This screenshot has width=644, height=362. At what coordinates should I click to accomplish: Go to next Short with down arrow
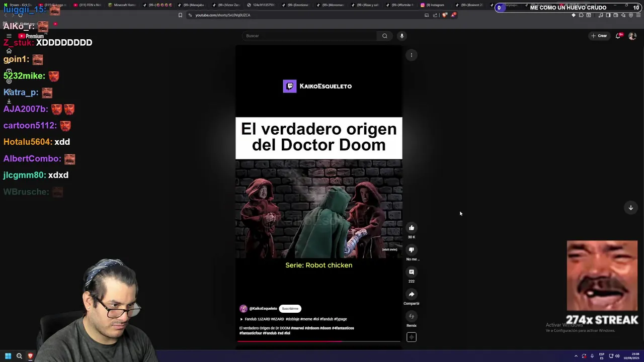click(630, 208)
